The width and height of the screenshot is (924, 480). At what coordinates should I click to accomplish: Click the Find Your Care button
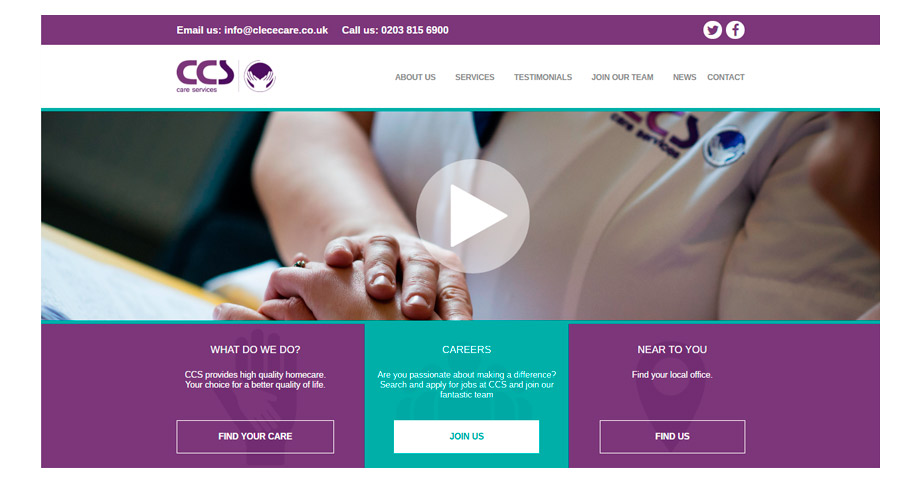tap(255, 436)
